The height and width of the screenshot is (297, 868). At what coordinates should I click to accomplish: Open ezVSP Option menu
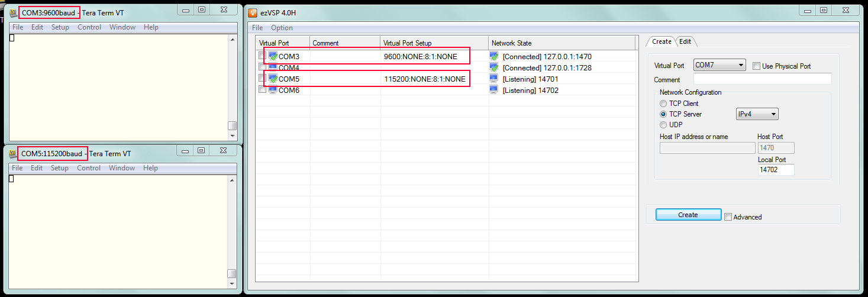pos(282,28)
